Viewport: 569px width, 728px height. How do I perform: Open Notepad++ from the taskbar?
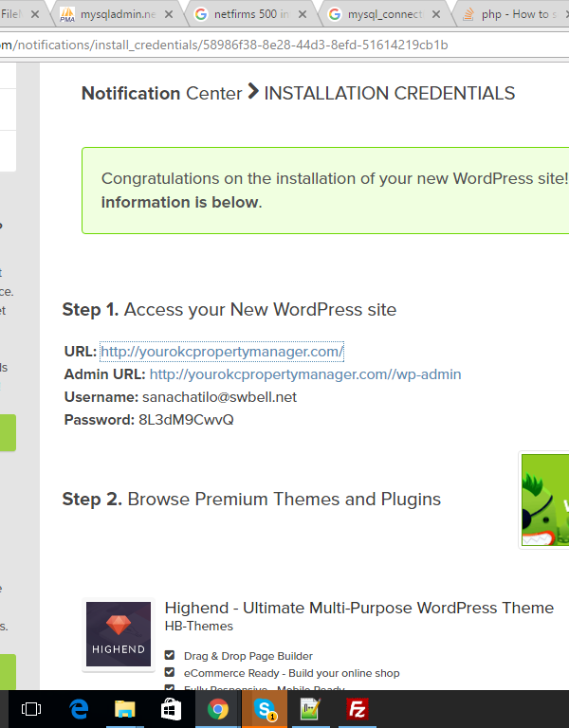(x=310, y=709)
